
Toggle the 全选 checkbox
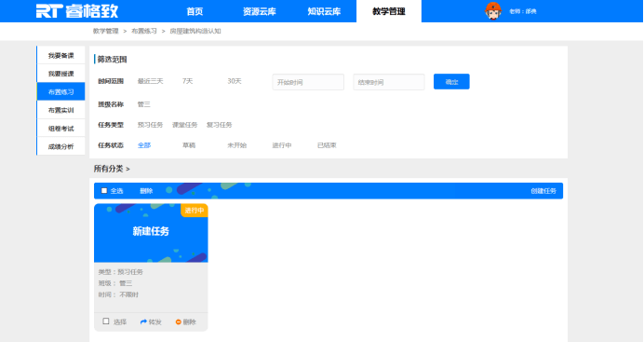pos(104,191)
